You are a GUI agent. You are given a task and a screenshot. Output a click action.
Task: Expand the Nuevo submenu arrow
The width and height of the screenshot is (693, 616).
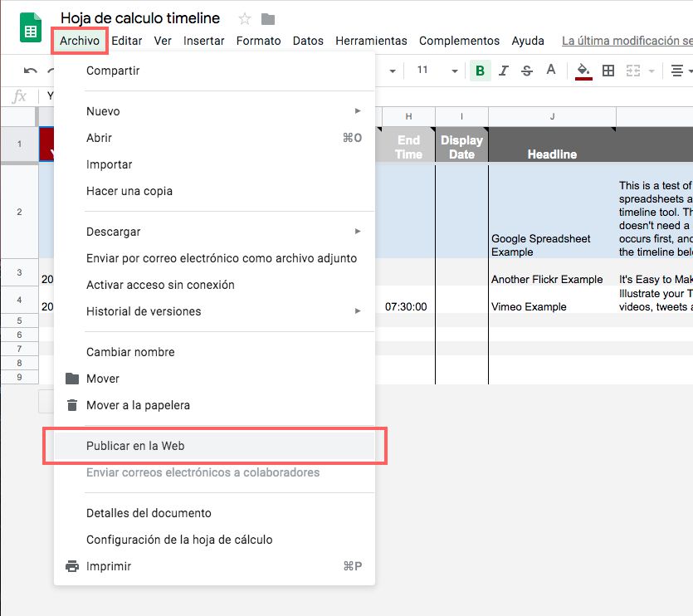tap(358, 111)
